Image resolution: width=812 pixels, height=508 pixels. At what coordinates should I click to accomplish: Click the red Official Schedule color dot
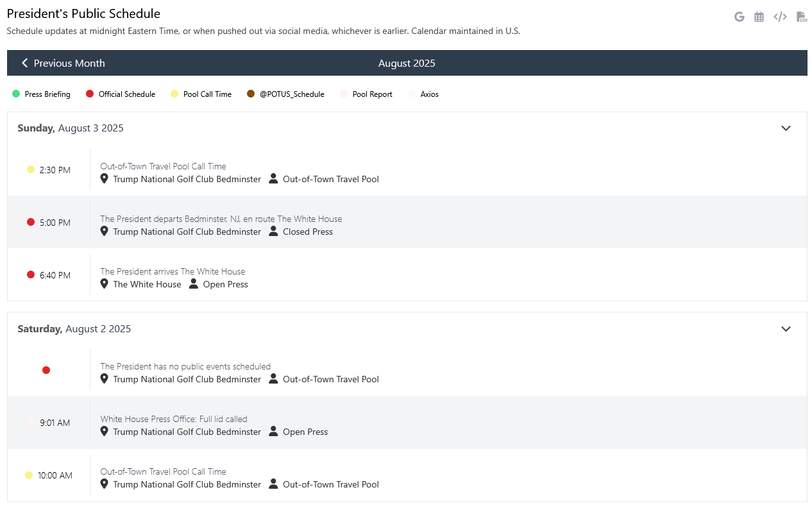click(90, 94)
